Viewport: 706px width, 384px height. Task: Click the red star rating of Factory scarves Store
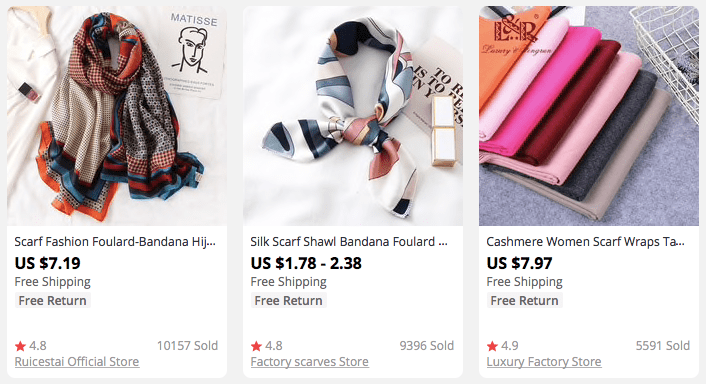256,346
